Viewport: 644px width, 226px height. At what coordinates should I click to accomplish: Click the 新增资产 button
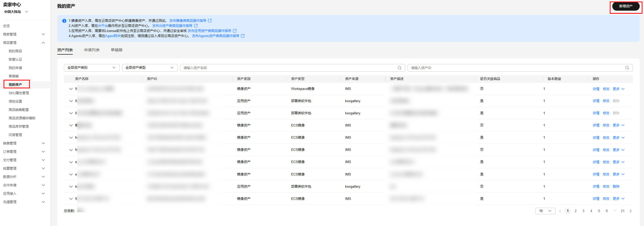coord(626,6)
